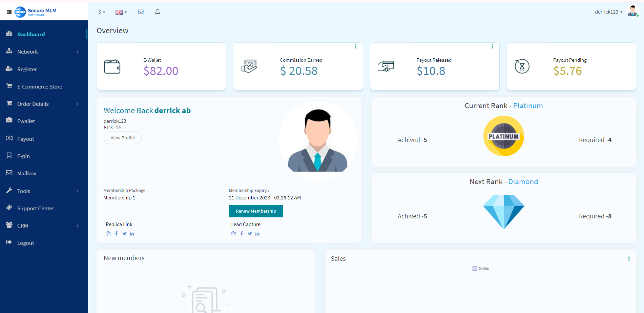The width and height of the screenshot is (644, 313).
Task: Click the Renew Membership button
Action: [256, 211]
